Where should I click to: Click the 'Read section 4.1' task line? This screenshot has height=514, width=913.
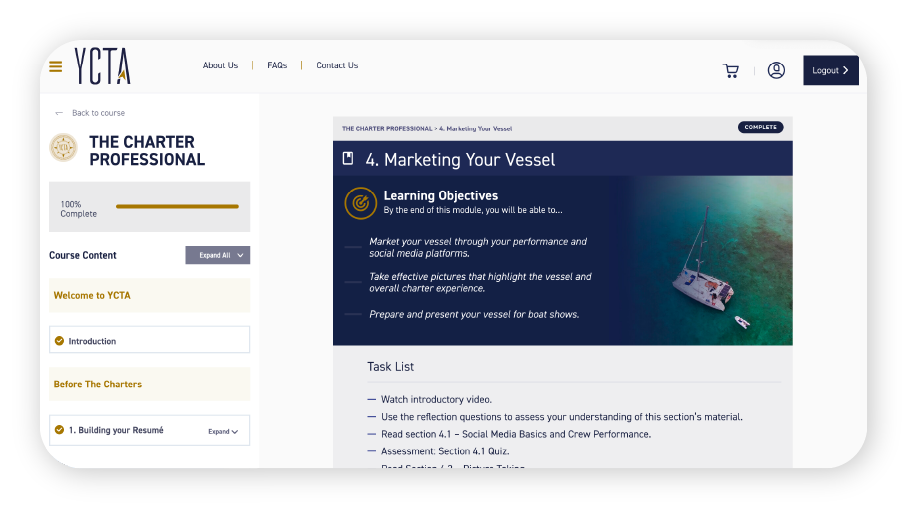pyautogui.click(x=516, y=434)
